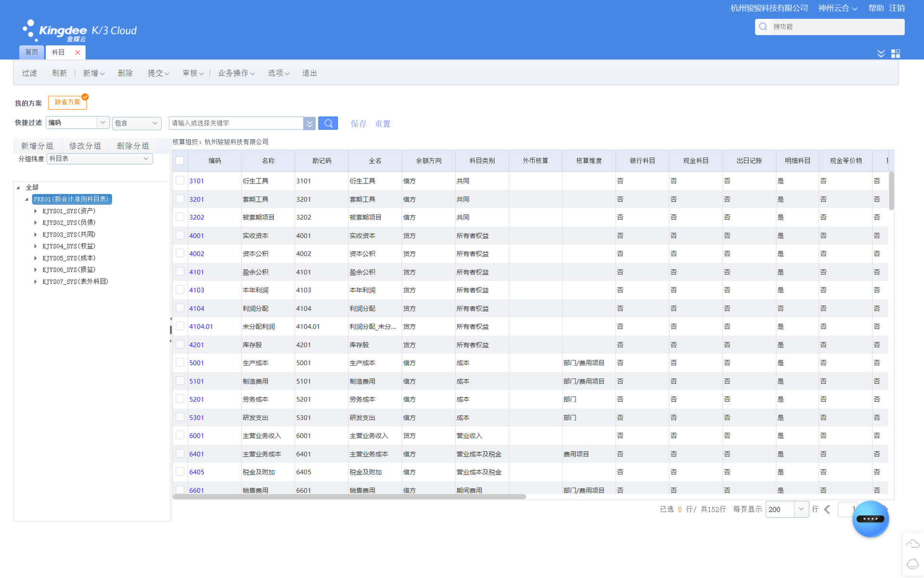Open the 包含 condition dropdown
The height and width of the screenshot is (578, 924).
[x=137, y=123]
